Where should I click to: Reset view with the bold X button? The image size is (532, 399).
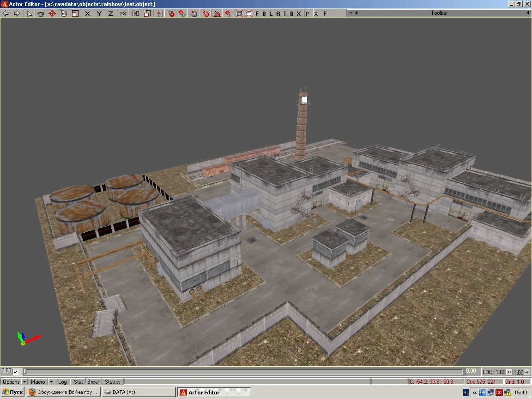299,13
